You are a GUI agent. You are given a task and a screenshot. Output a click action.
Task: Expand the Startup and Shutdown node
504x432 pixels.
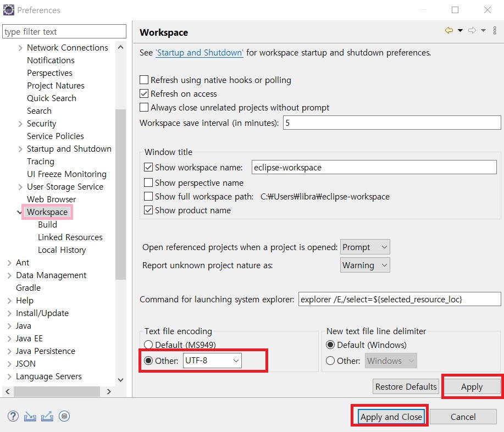point(20,149)
